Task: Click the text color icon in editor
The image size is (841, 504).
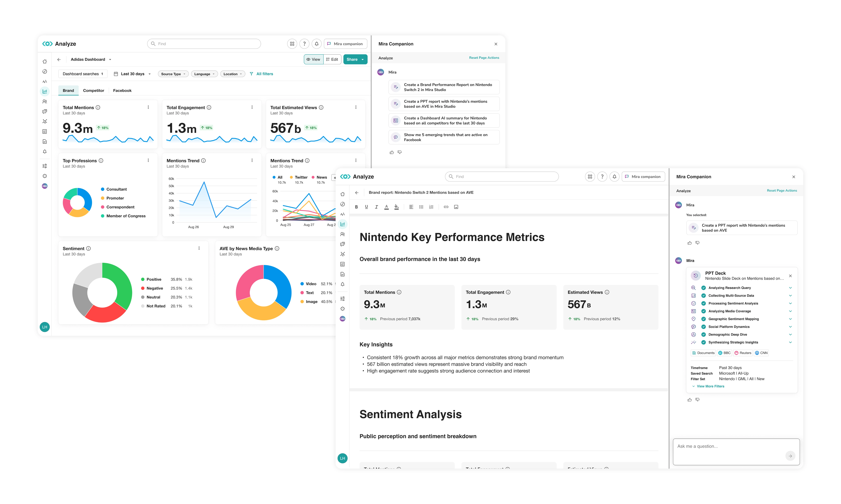Action: click(x=386, y=207)
